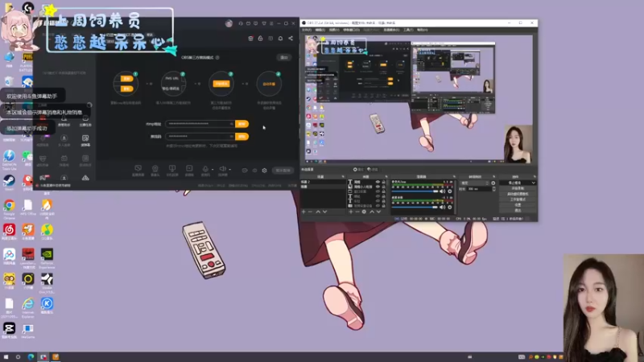Open 帮助(H) menu in OBS
This screenshot has height=362, width=644.
coord(422,30)
